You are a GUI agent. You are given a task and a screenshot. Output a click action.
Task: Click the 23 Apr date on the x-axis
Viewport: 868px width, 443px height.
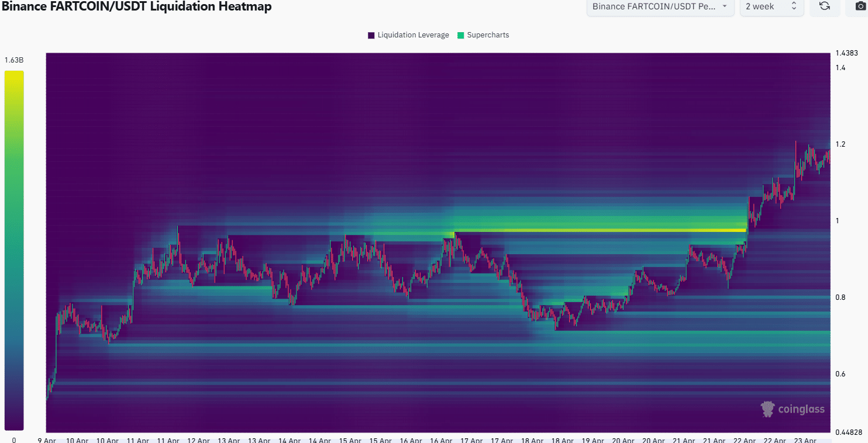[806, 440]
